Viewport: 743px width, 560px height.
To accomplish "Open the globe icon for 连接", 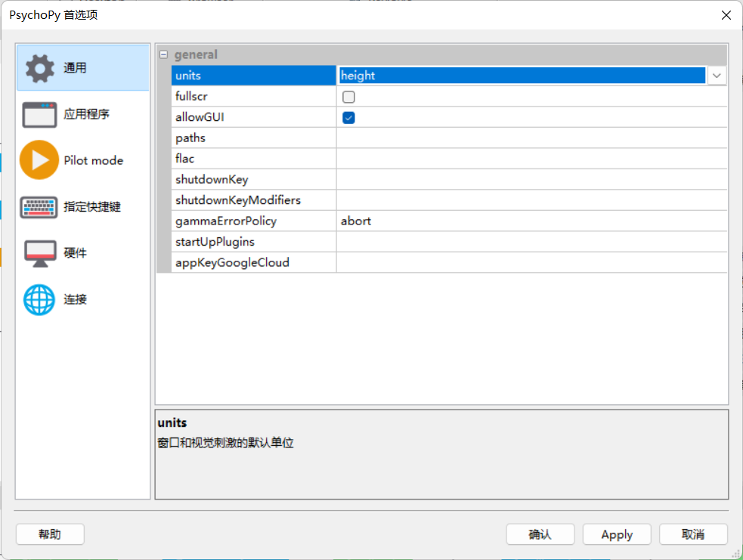I will click(x=39, y=299).
